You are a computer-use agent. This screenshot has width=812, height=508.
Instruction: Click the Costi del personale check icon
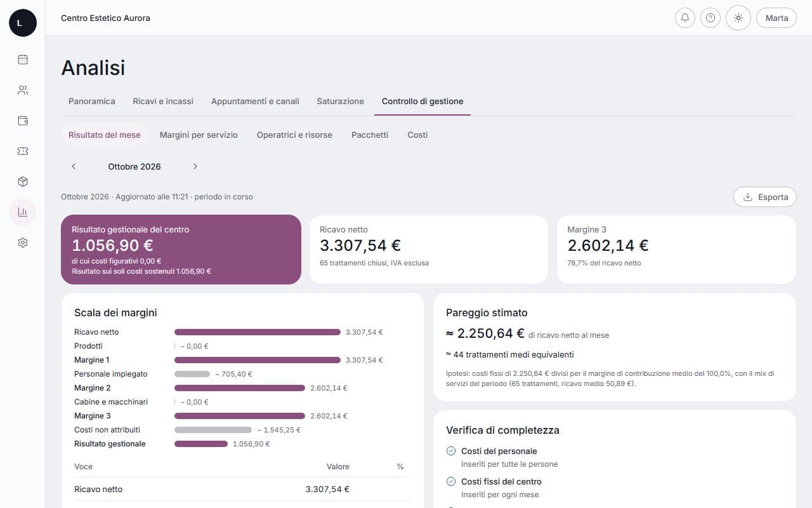451,451
